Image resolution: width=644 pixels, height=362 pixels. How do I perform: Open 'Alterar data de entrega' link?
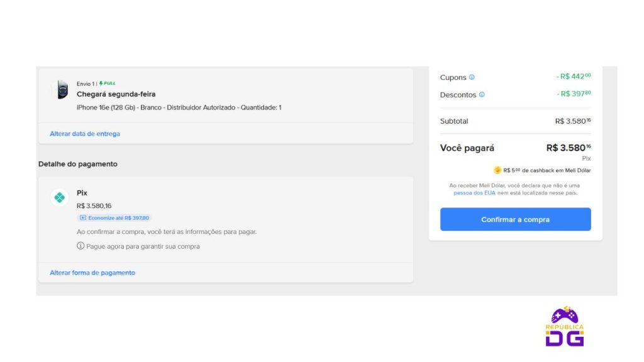pyautogui.click(x=85, y=134)
